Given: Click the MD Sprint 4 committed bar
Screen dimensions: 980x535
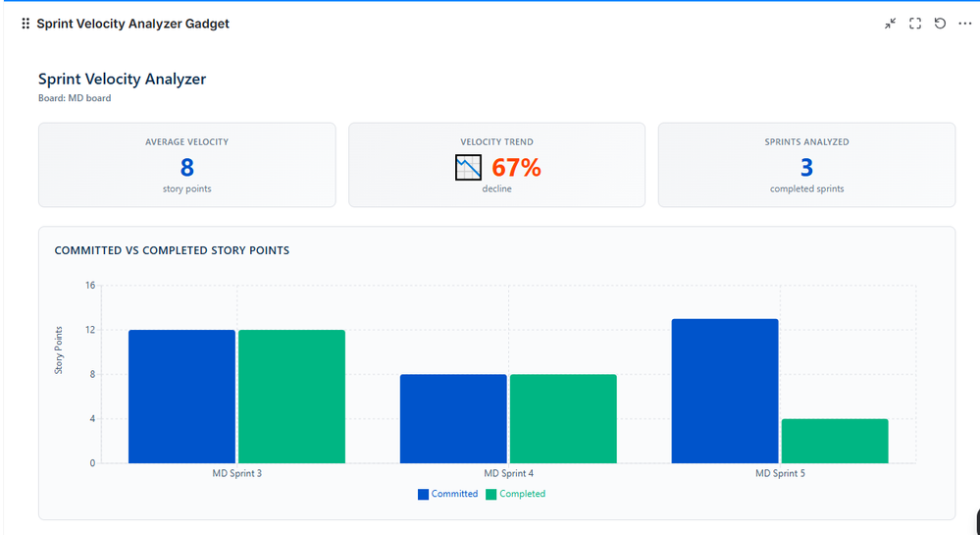Looking at the screenshot, I should 453,419.
